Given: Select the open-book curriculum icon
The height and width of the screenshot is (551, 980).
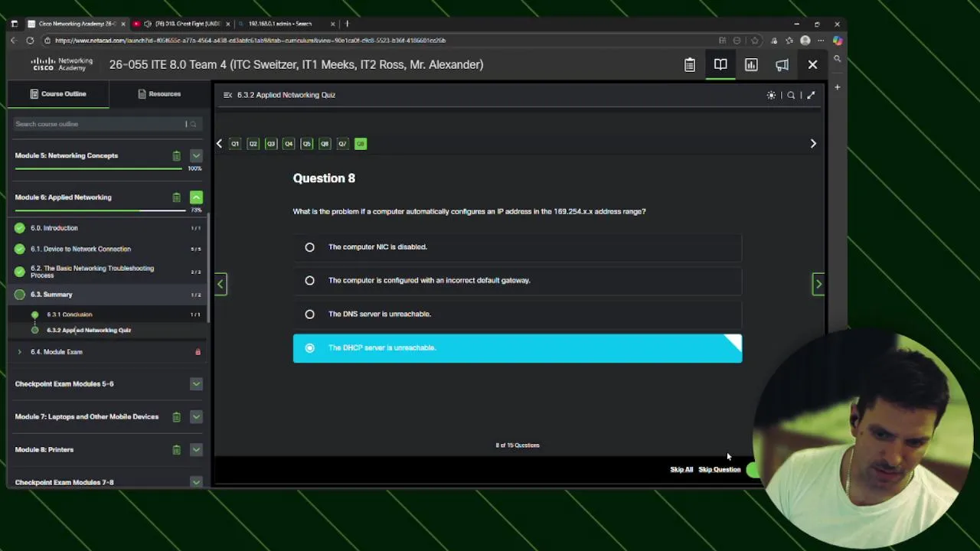Looking at the screenshot, I should 720,65.
